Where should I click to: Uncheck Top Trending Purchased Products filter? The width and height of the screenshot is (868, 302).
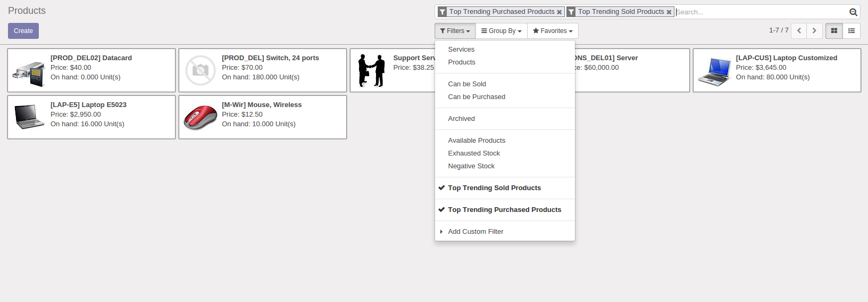(505, 210)
